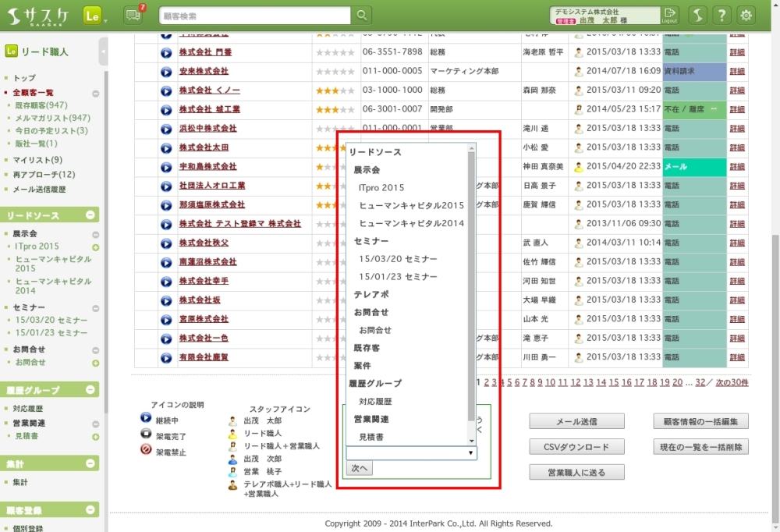Click the メール status cell
Image resolution: width=780 pixels, height=532 pixels.
coord(694,167)
